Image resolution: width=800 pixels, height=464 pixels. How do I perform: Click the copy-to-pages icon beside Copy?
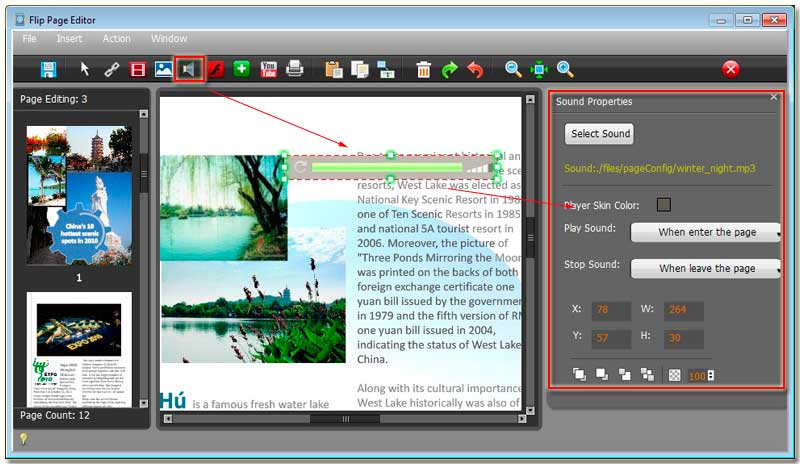[386, 69]
